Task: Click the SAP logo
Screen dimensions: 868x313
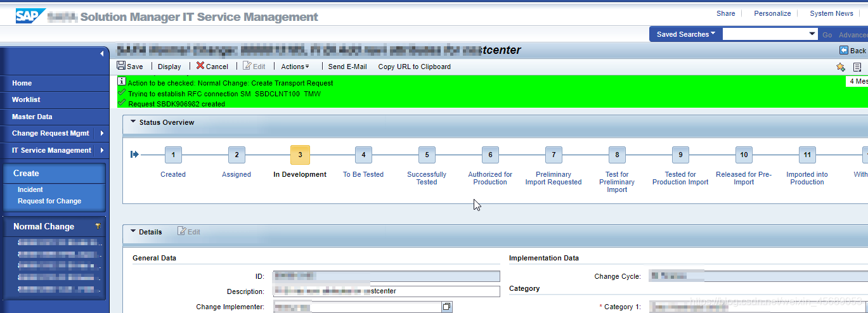Action: (30, 15)
